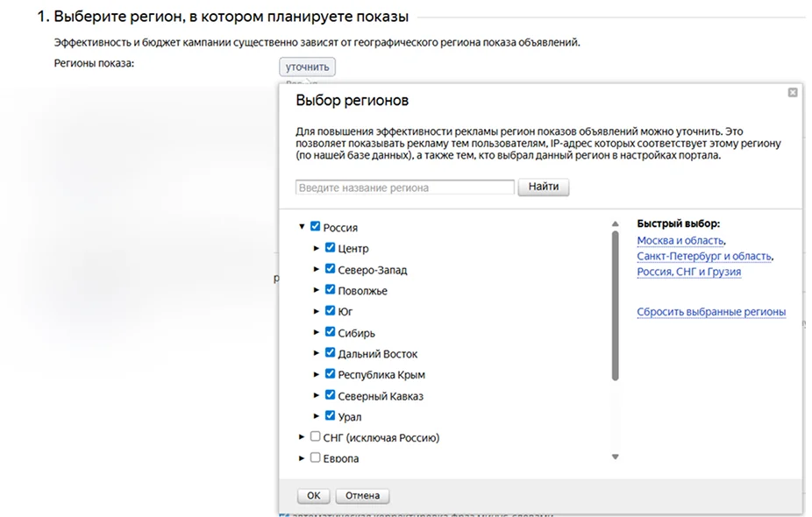Collapse the Россия tree node
This screenshot has height=517, width=812.
[302, 227]
